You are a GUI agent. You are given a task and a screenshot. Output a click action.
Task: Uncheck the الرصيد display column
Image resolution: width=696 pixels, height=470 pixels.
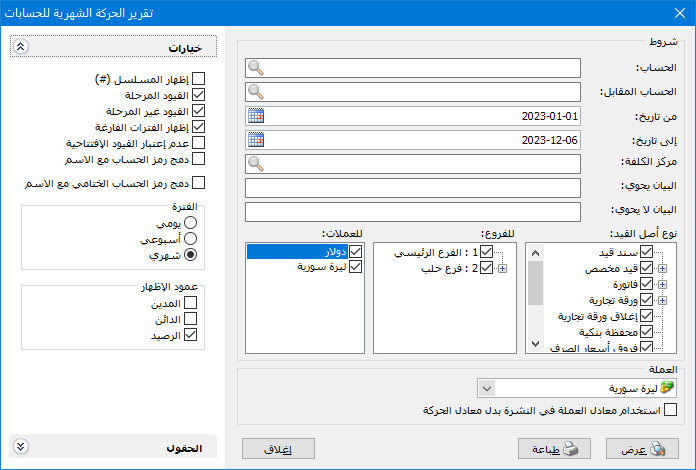coord(190,335)
